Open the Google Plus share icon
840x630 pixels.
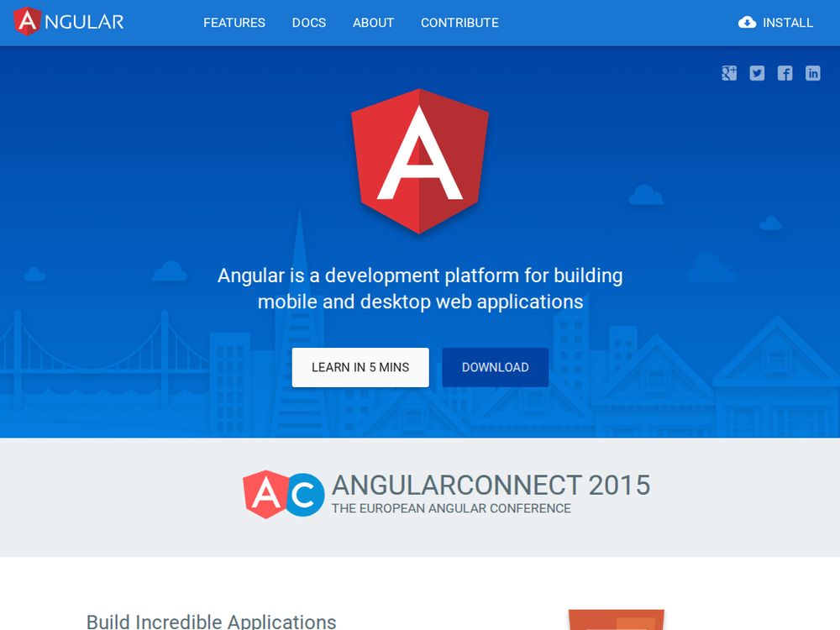pos(729,73)
